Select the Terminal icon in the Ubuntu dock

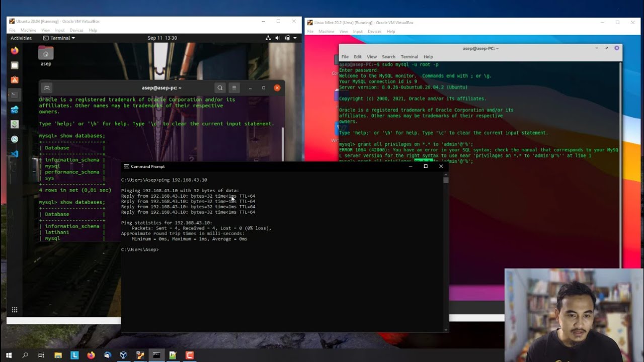click(x=15, y=95)
